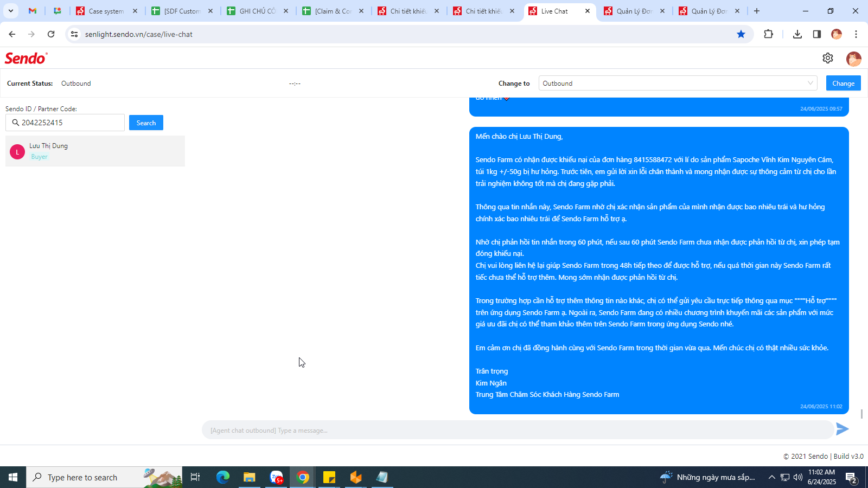
Task: Close the Case system tab
Action: click(x=135, y=11)
